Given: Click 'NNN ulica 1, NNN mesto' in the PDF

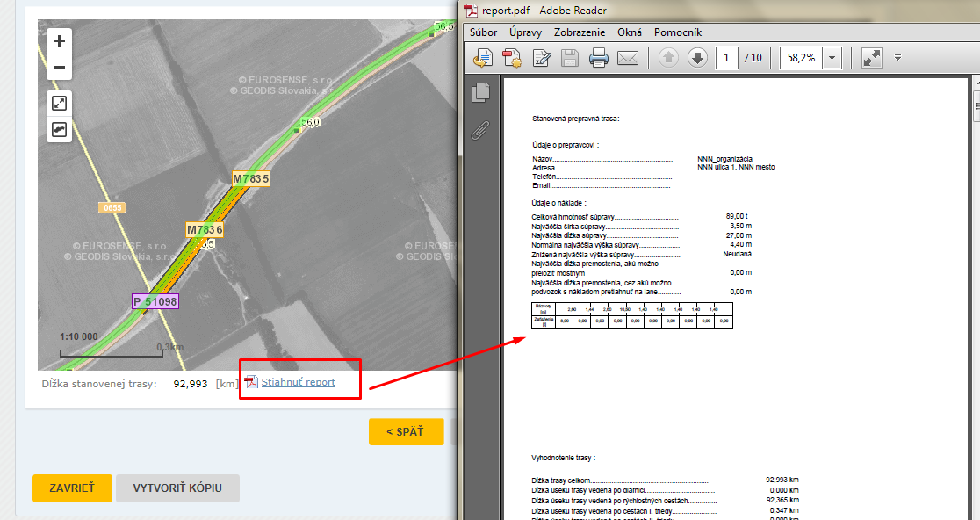Looking at the screenshot, I should click(736, 168).
